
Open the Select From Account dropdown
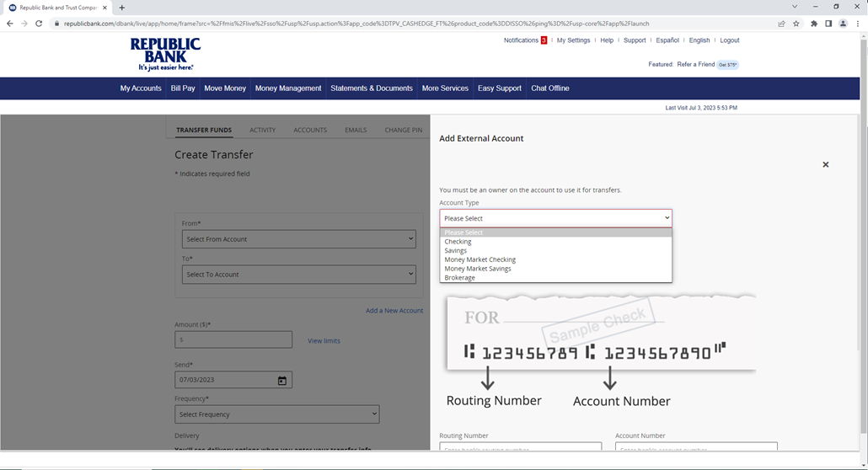(299, 239)
